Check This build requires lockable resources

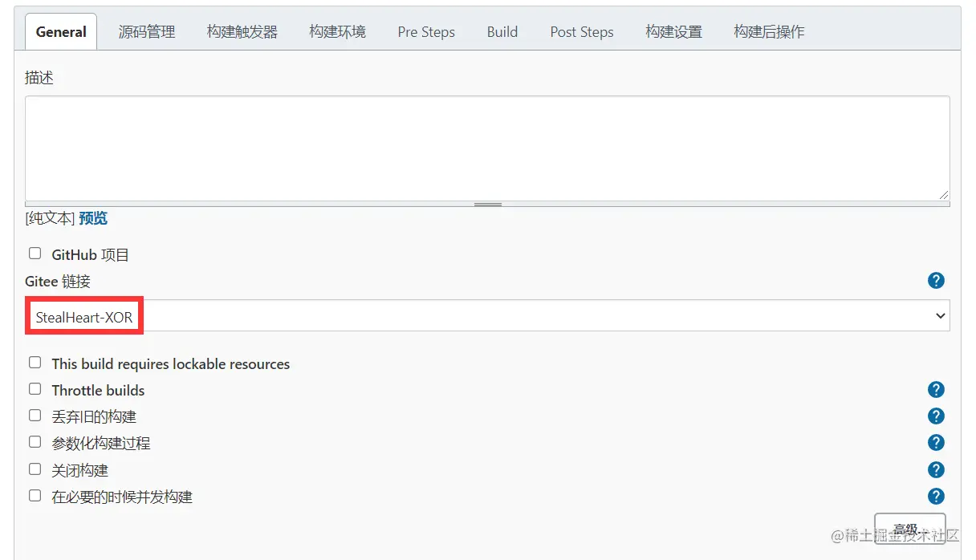(x=35, y=363)
